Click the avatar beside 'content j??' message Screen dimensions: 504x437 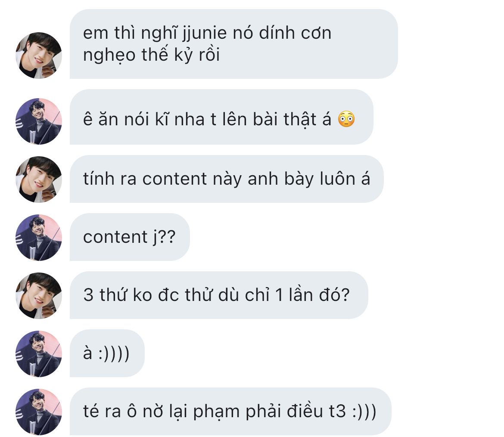tap(39, 238)
